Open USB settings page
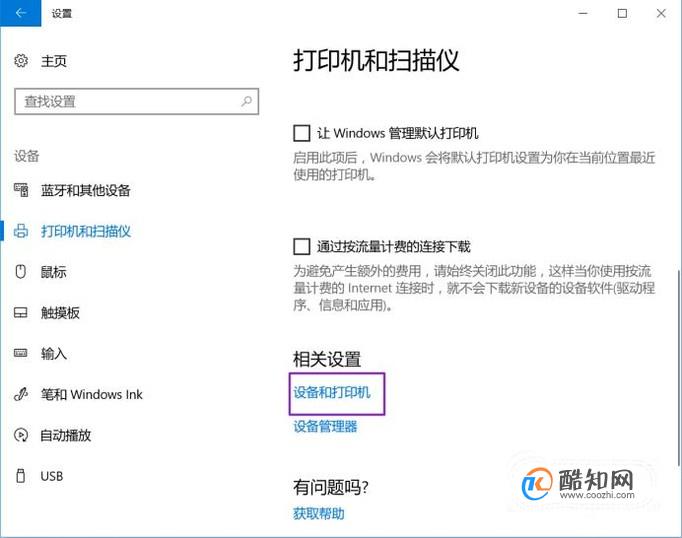This screenshot has height=538, width=682. (52, 476)
